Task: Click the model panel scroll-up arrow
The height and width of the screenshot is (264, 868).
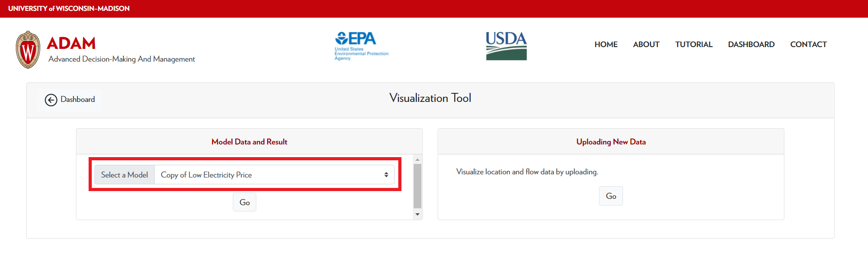Action: 417,159
